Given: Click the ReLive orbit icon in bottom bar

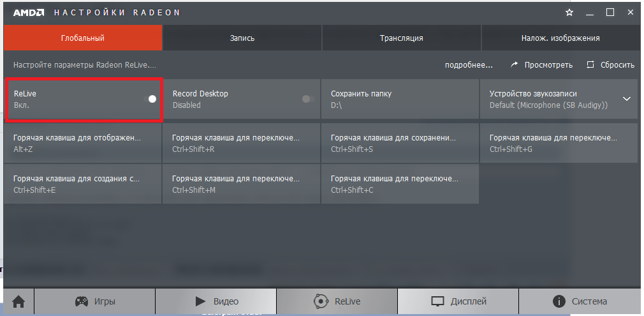Looking at the screenshot, I should [x=320, y=301].
